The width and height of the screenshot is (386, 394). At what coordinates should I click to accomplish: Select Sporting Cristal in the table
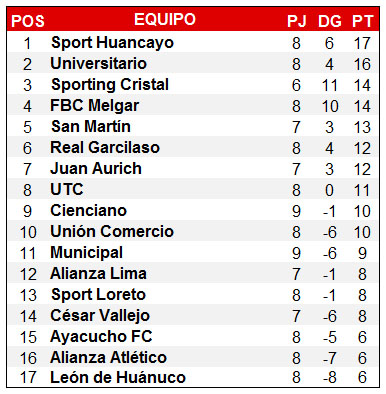pyautogui.click(x=110, y=85)
